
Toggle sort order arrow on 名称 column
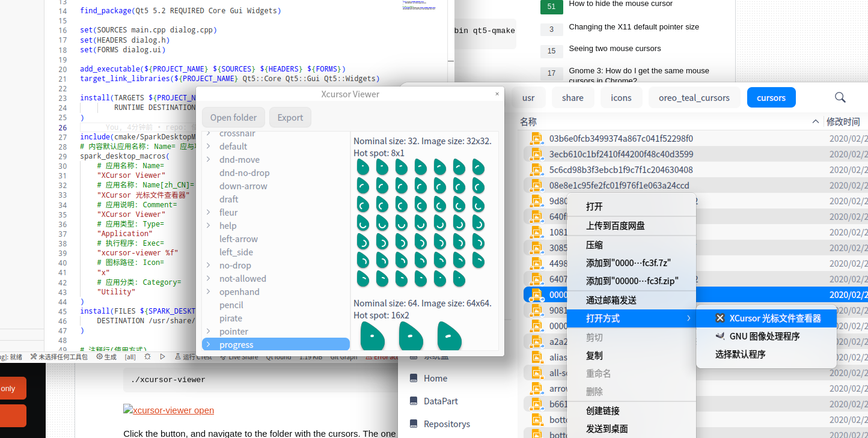coord(815,121)
